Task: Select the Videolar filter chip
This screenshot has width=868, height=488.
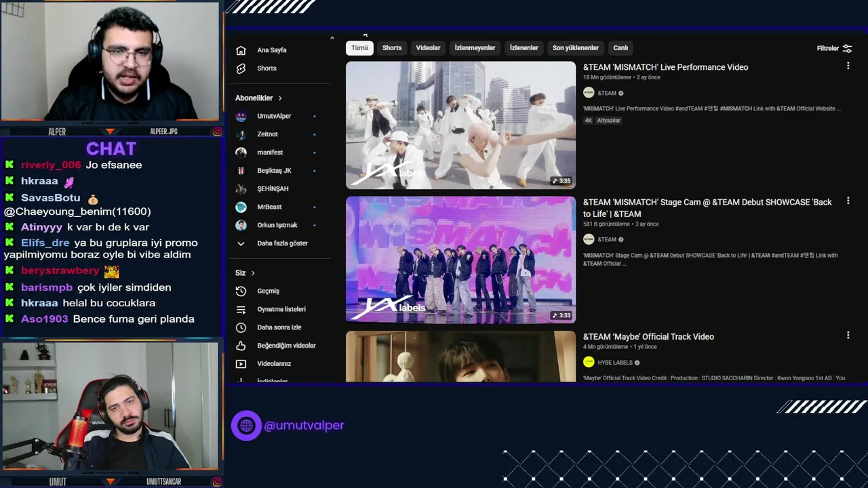Action: coord(428,48)
